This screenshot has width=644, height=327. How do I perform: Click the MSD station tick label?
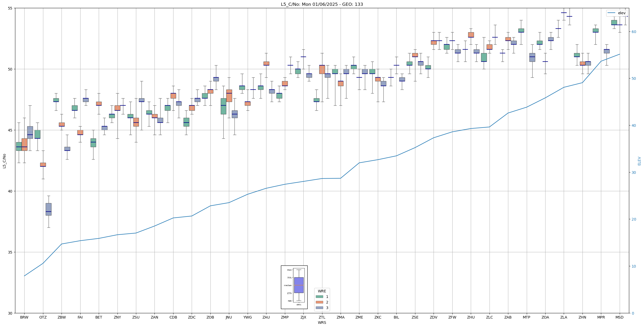point(619,317)
